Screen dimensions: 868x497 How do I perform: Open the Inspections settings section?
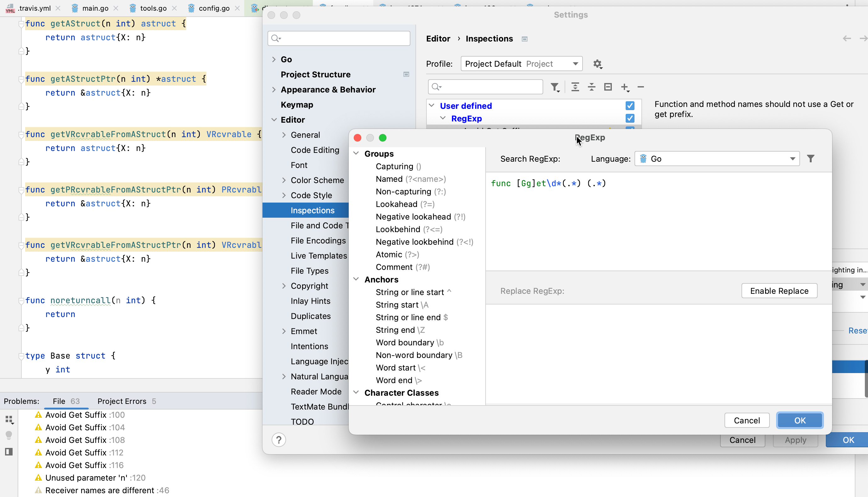(313, 210)
